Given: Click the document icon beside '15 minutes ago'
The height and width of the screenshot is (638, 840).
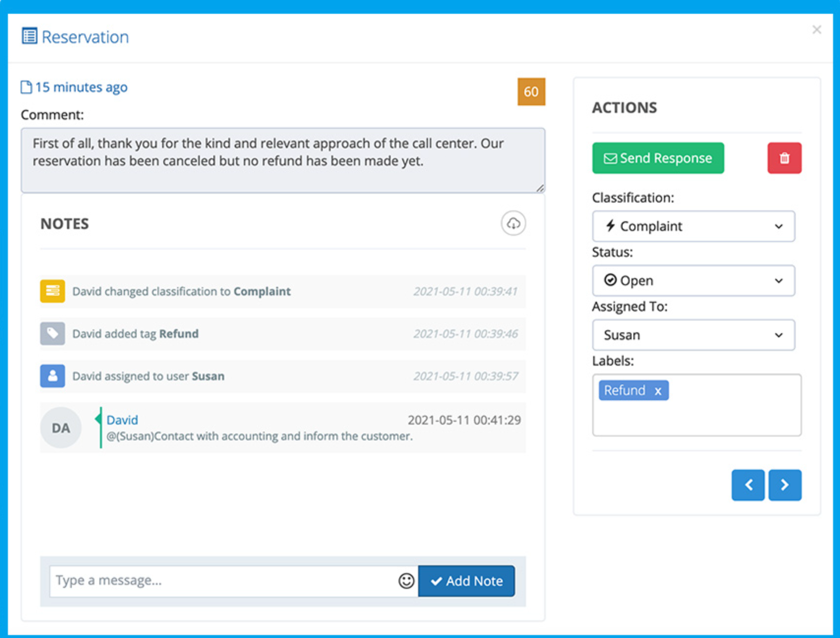Looking at the screenshot, I should pos(26,87).
